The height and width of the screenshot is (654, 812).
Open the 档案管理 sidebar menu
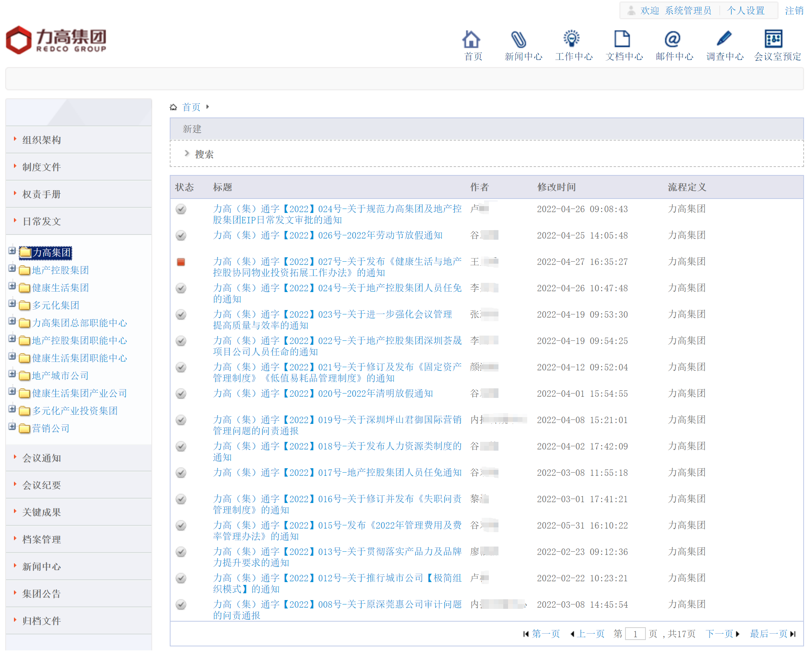click(79, 539)
